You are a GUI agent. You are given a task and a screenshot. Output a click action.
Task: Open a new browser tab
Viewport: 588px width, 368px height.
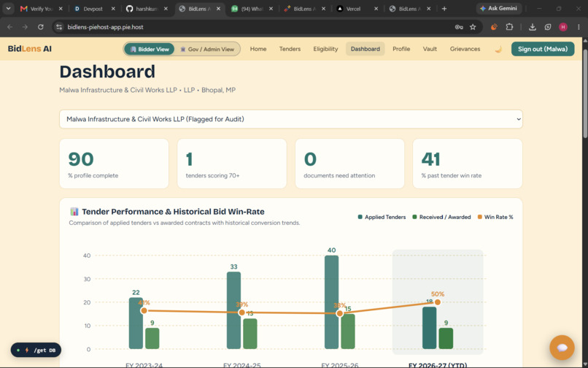coord(444,9)
